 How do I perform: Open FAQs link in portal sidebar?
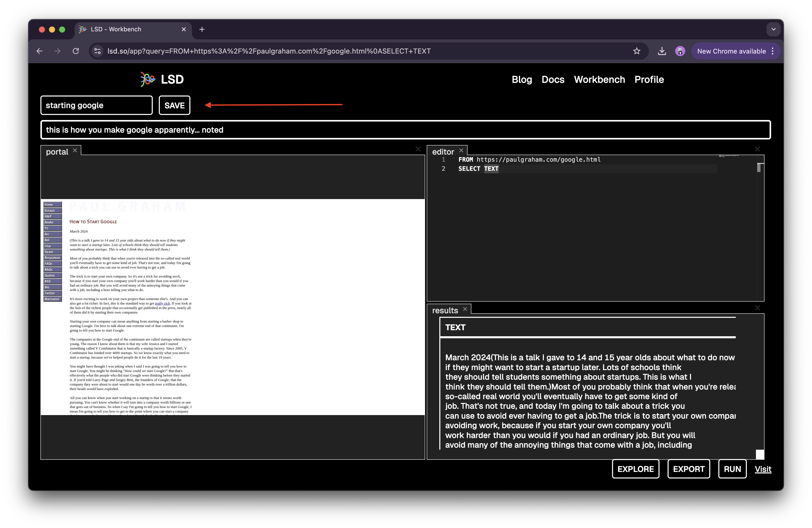pos(53,264)
